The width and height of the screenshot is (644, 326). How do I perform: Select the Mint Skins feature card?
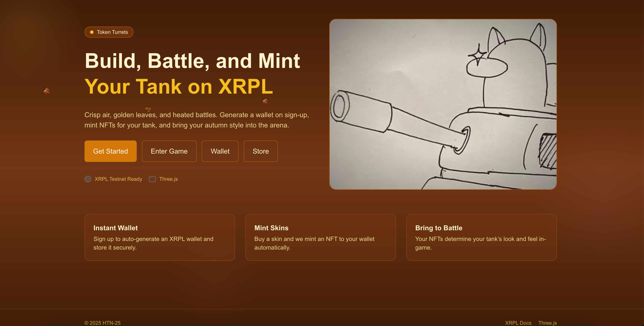320,237
